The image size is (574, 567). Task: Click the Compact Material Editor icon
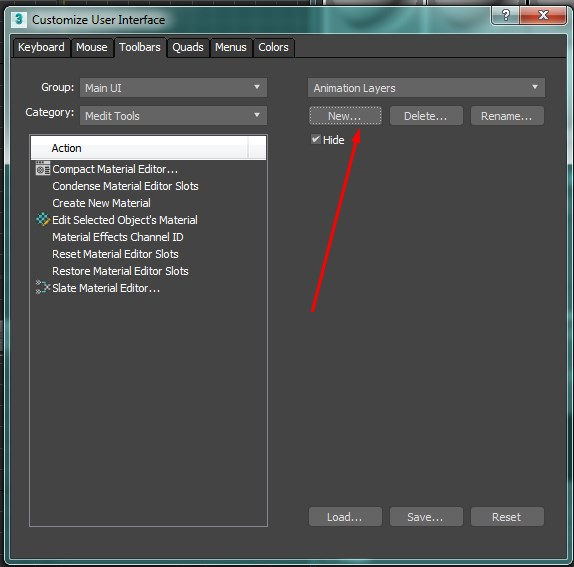[43, 169]
